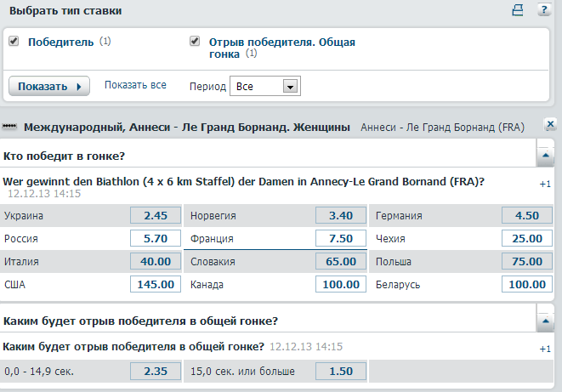Collapse the Каким будет отрыв победителя section

pyautogui.click(x=545, y=321)
